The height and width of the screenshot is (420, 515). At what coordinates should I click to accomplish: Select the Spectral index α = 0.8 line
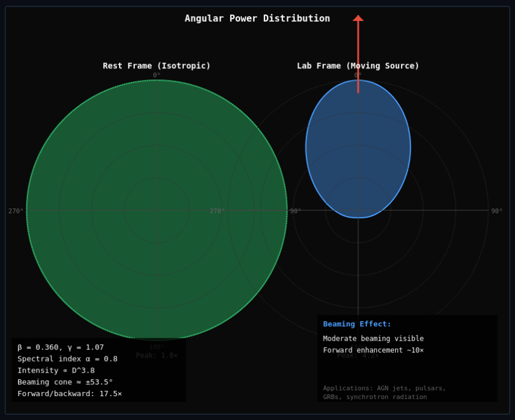(67, 359)
